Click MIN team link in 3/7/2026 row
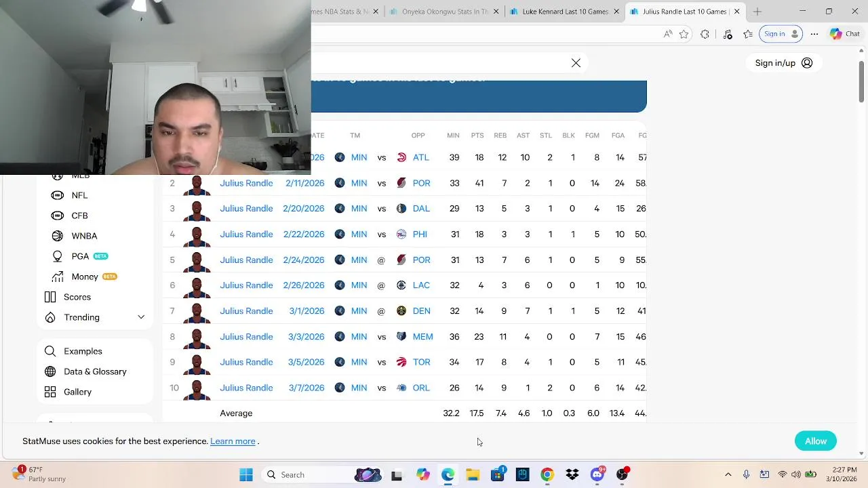The height and width of the screenshot is (488, 868). [359, 388]
